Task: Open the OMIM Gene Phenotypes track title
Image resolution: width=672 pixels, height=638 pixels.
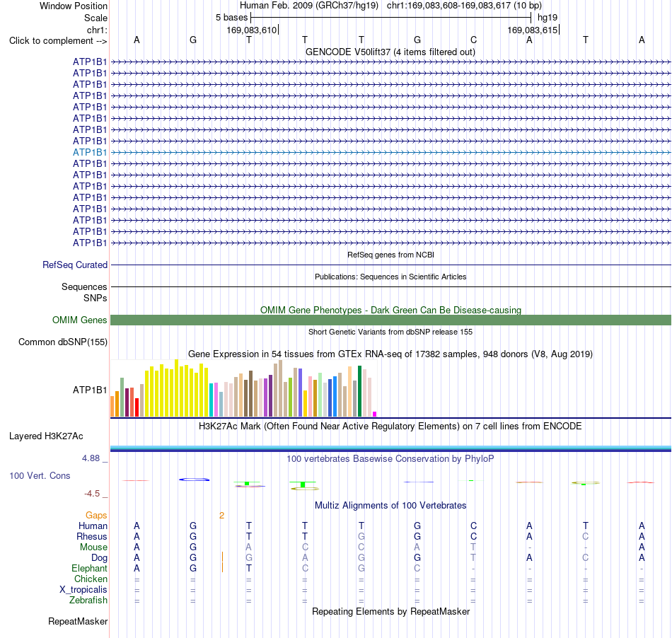Action: click(x=390, y=310)
